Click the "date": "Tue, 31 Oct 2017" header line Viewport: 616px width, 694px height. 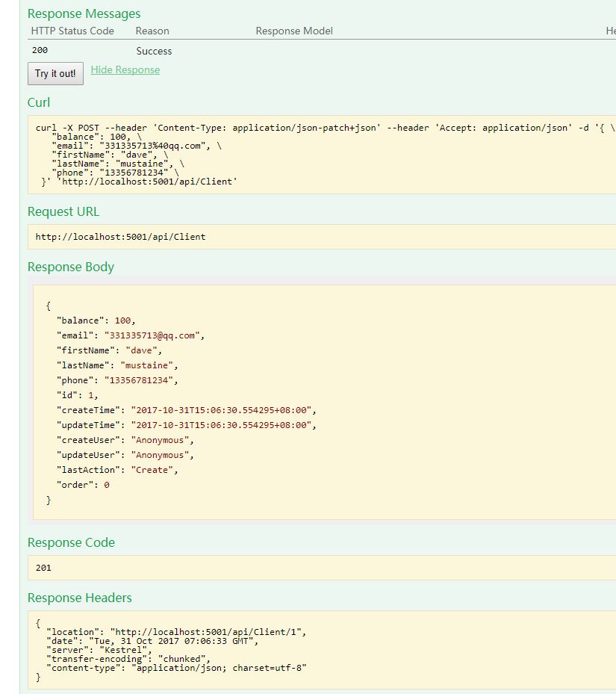[152, 641]
